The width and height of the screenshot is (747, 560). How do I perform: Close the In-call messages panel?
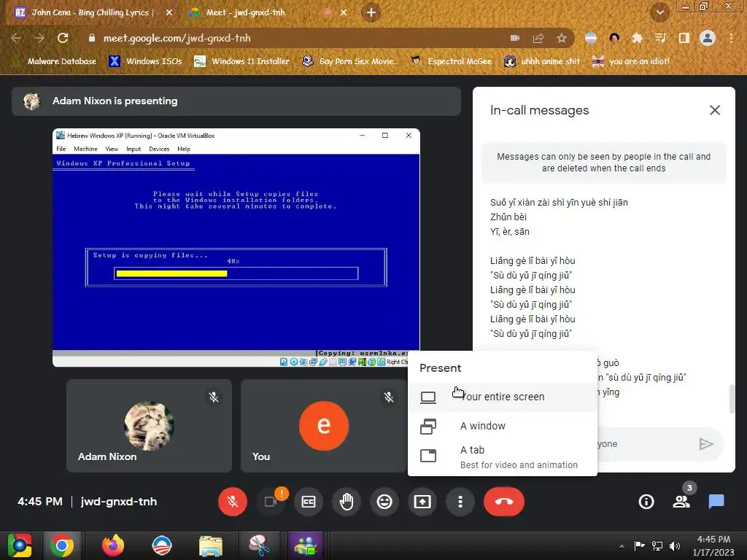715,111
